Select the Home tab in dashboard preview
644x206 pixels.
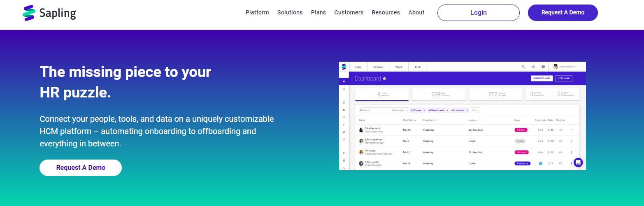click(358, 67)
